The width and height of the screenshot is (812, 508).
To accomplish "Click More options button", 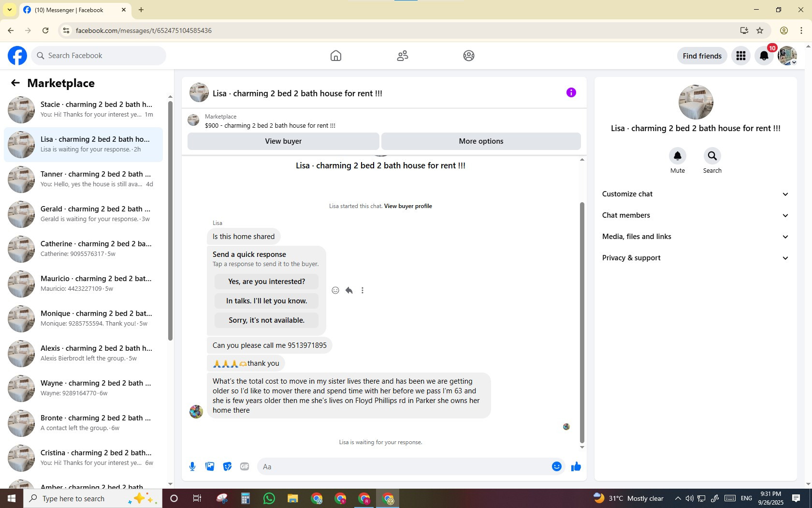I will click(x=481, y=141).
